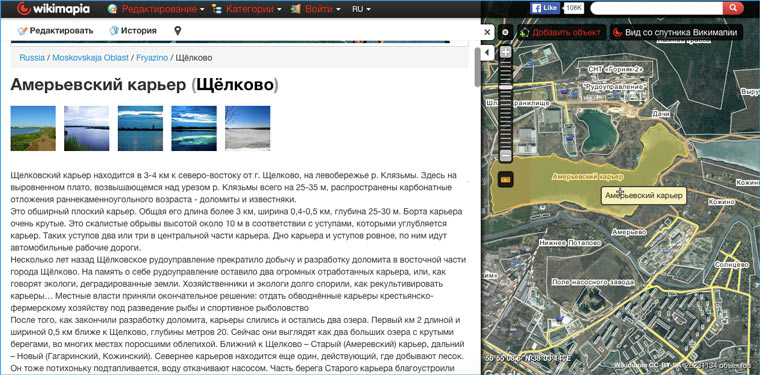Viewport: 760px width, 375px height.
Task: Click the orange ruler tool icon
Action: [505, 179]
